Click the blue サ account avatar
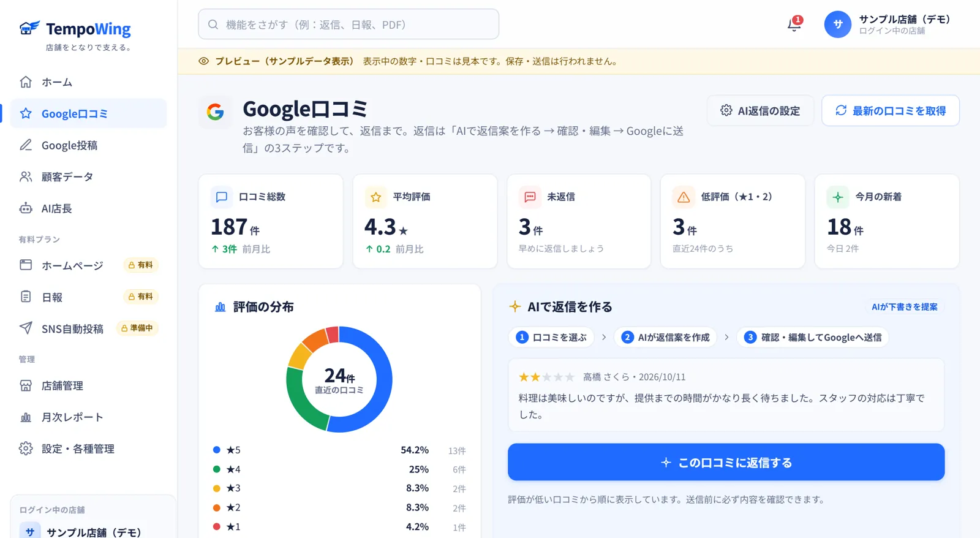 (x=838, y=25)
